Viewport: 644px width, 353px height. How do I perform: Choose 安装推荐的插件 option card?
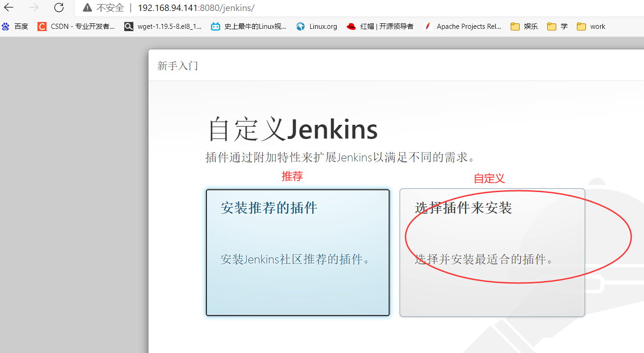(298, 252)
